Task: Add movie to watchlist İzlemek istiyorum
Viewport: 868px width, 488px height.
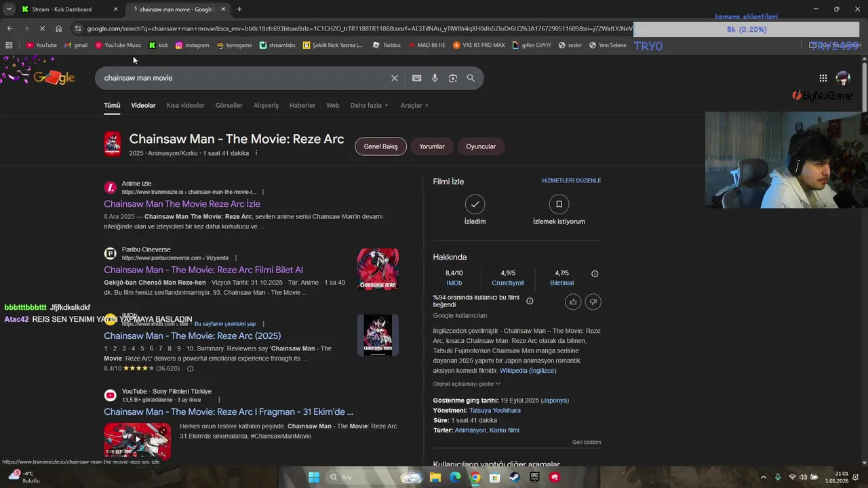Action: (x=559, y=204)
